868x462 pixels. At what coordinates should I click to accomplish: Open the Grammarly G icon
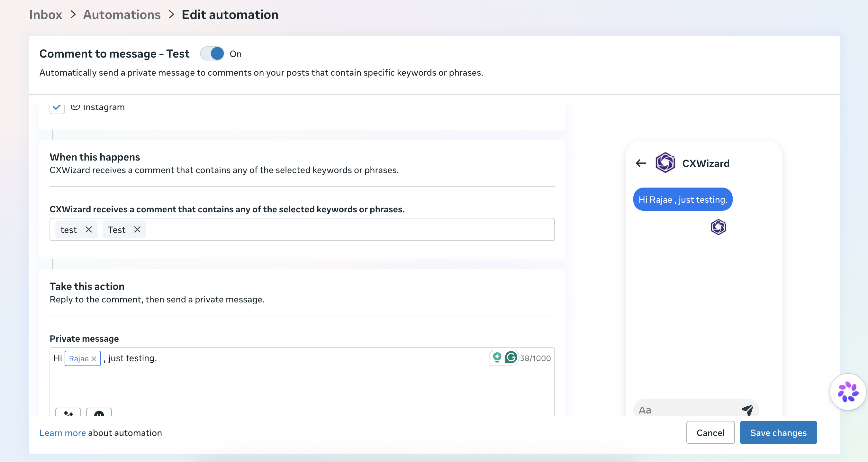(511, 357)
